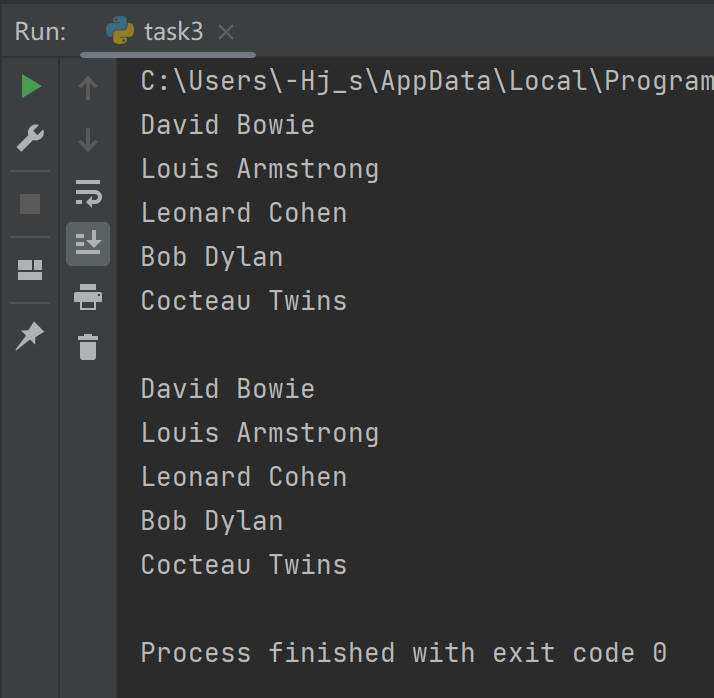This screenshot has width=714, height=698.
Task: Rerun task3 with the green play button
Action: [x=31, y=87]
